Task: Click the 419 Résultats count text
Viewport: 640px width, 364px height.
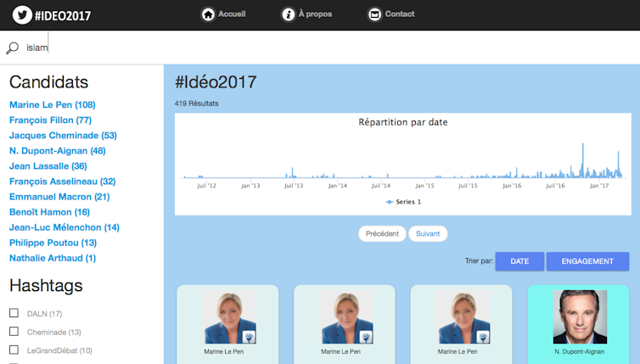Action: tap(196, 104)
